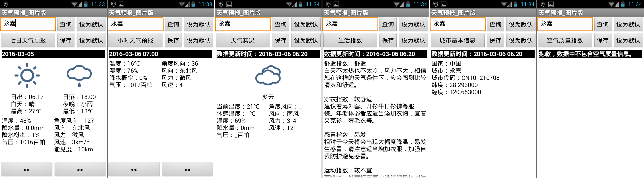
Task: Tap the picture notification icon in 空气质量指数 screen
Action: (x=551, y=4)
